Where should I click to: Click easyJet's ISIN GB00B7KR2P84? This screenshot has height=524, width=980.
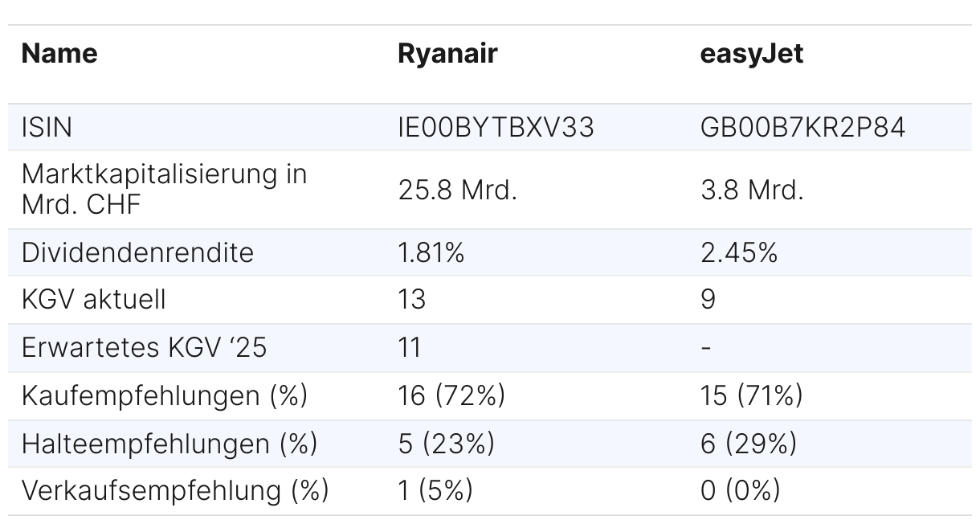[802, 127]
